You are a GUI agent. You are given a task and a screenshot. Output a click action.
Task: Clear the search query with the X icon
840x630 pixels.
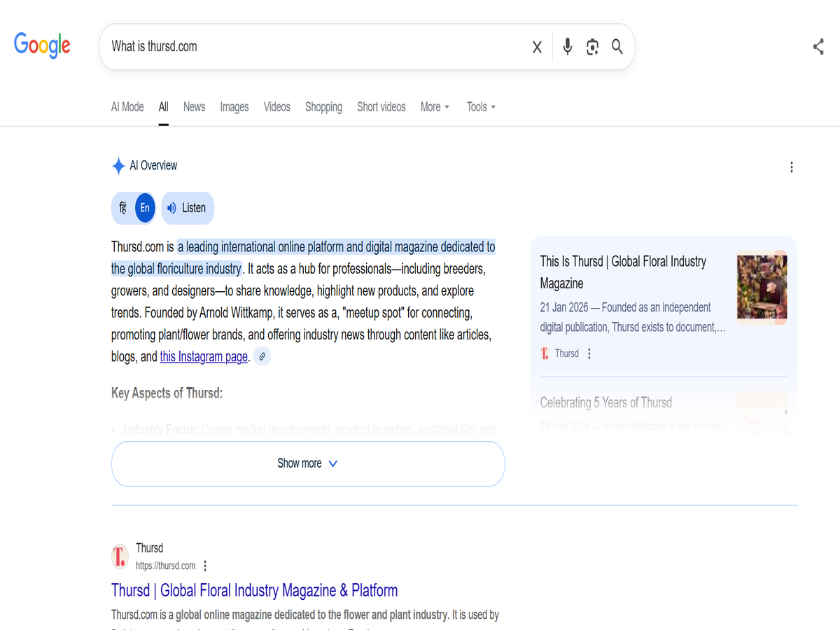(536, 46)
